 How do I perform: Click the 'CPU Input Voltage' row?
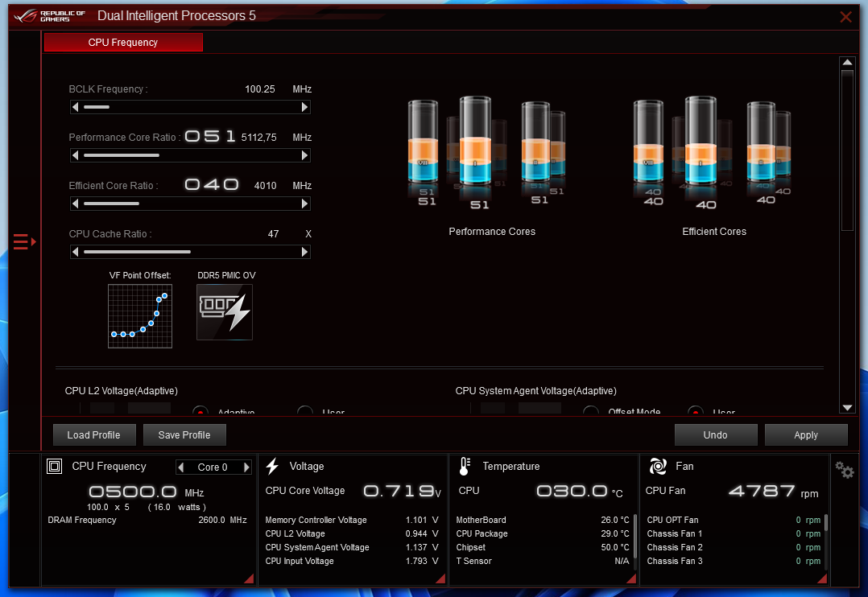coord(352,561)
